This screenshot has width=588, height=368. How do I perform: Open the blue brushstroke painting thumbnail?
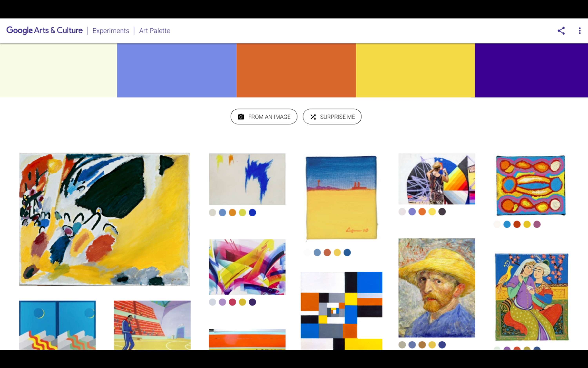[x=247, y=179]
